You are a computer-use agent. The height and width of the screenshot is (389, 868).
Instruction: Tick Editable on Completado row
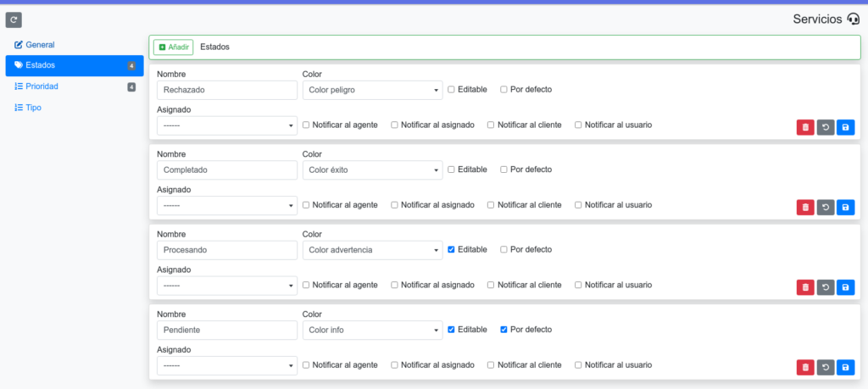pos(451,169)
